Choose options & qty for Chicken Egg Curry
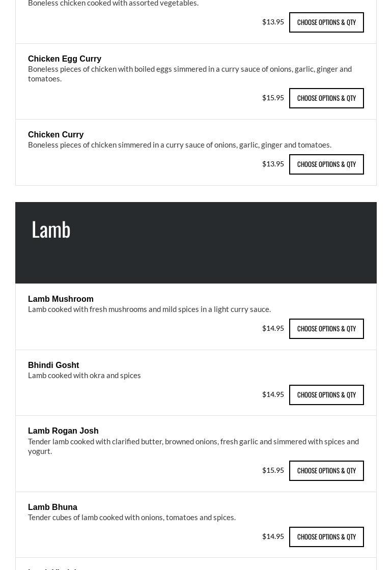 [x=326, y=98]
